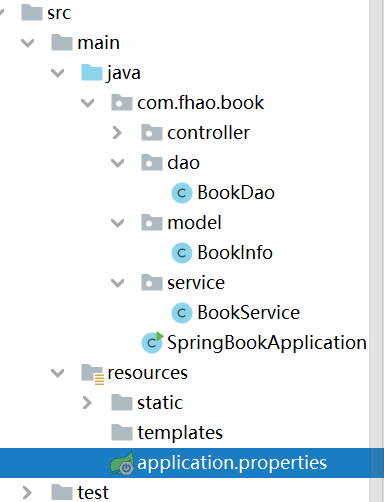Viewport: 384px width, 502px height.
Task: Click the BookService class icon
Action: click(182, 313)
